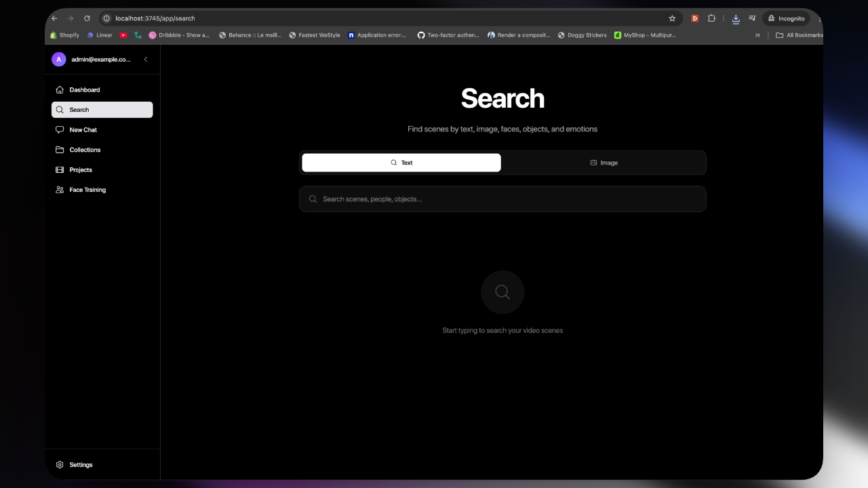Open the Fastest WeStyle bookmark
The image size is (868, 488).
pos(315,35)
